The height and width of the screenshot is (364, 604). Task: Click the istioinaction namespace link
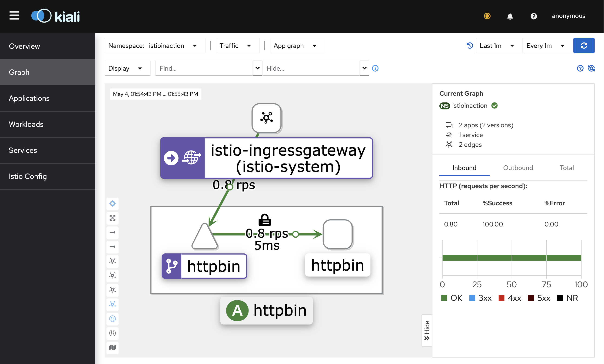[469, 105]
